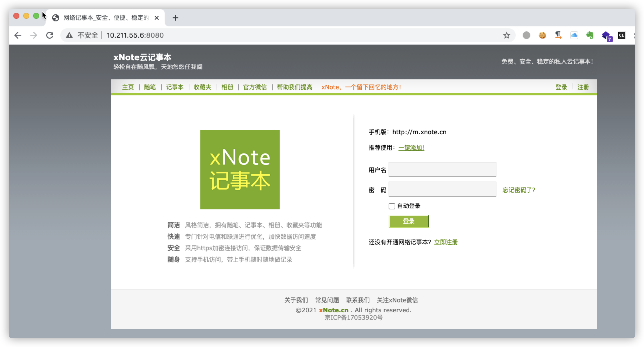Screen dimensions: 644x347
Task: Click the 自动登录 label text
Action: (x=409, y=206)
